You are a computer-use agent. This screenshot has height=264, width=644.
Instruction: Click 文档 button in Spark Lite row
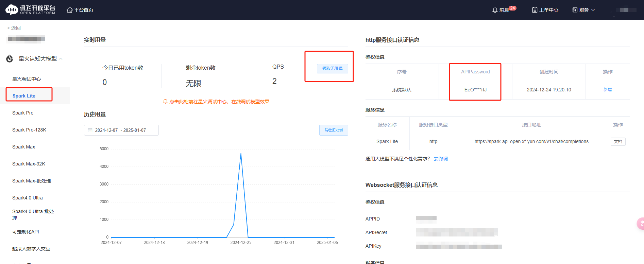click(x=618, y=142)
